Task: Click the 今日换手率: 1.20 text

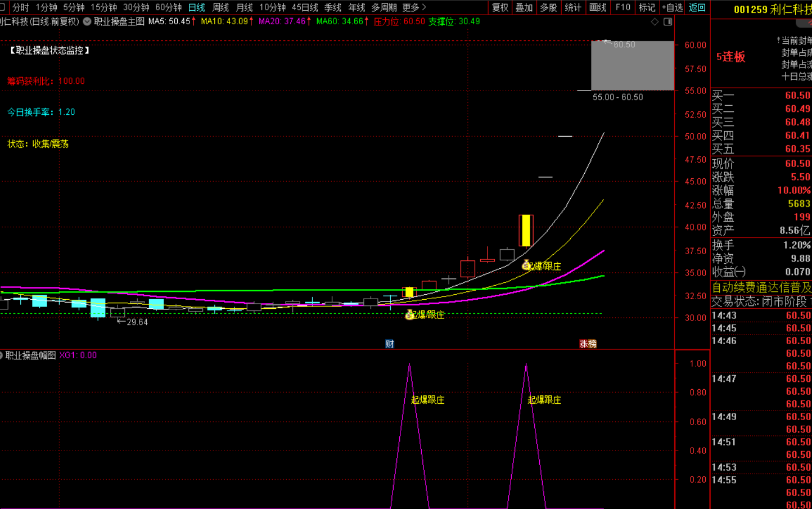Action: tap(41, 112)
